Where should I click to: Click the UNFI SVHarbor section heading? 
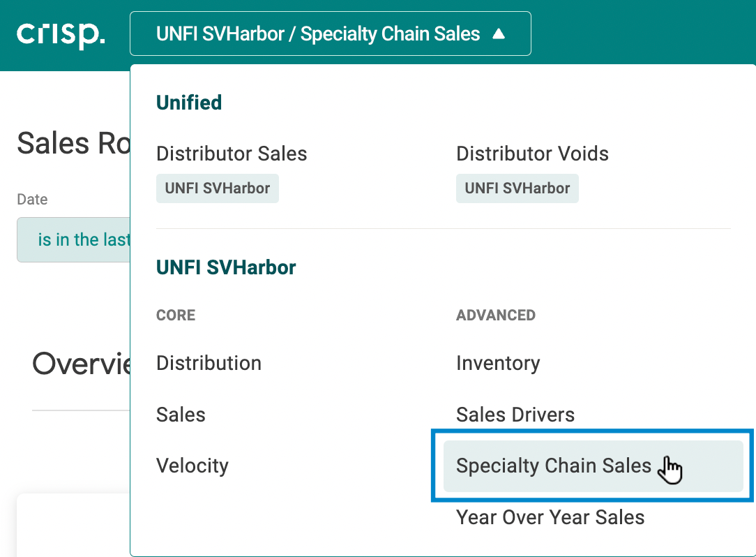pyautogui.click(x=226, y=267)
